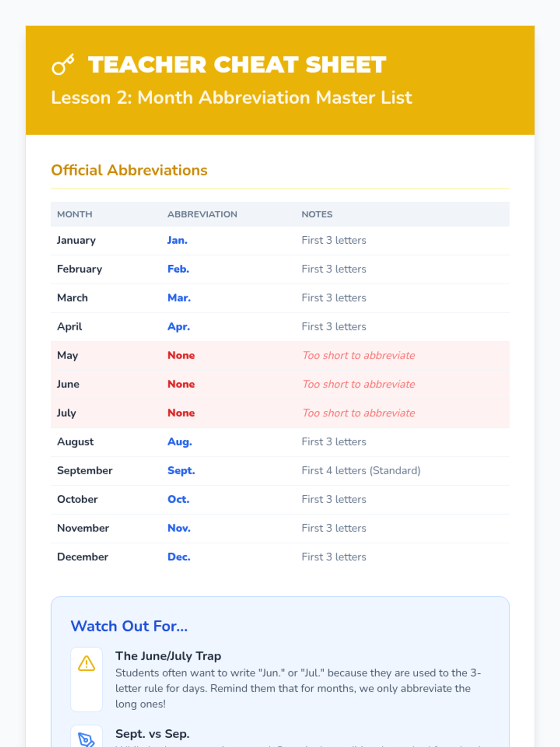Image resolution: width=560 pixels, height=747 pixels.
Task: Select the June row month name
Action: [x=68, y=384]
